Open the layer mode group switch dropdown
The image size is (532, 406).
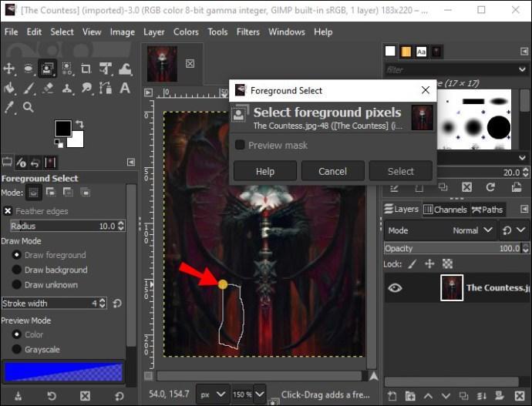(x=520, y=230)
